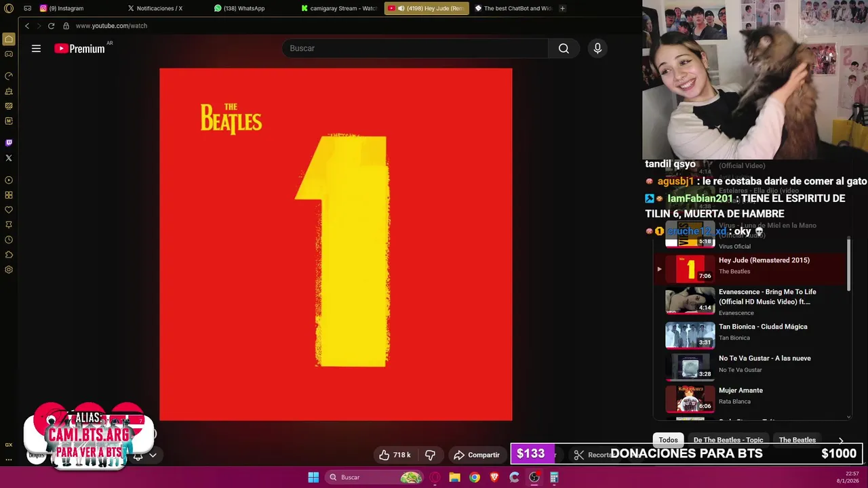Open YouTube hamburger guide menu
Screen dimensions: 868x488
(36, 48)
